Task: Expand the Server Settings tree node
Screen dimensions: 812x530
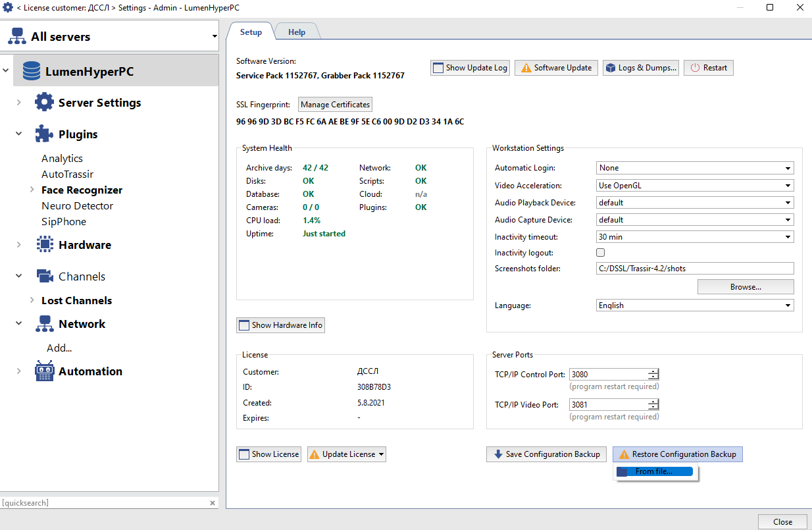Action: coord(19,103)
